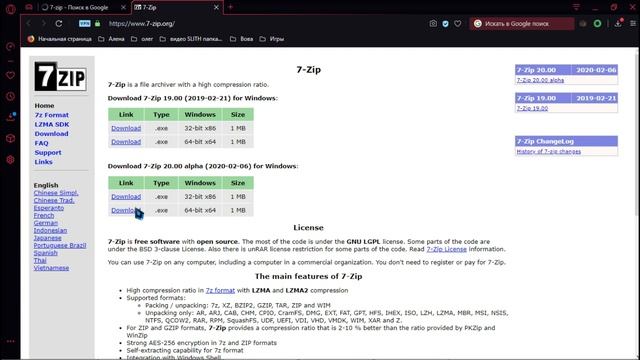Open the Support page

click(x=48, y=152)
